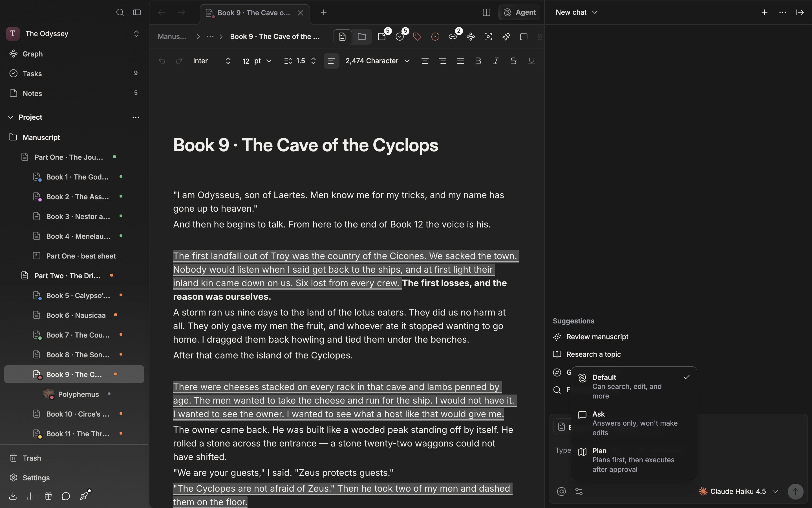The height and width of the screenshot is (508, 812).
Task: Click the Review manuscript suggestion
Action: (x=591, y=337)
